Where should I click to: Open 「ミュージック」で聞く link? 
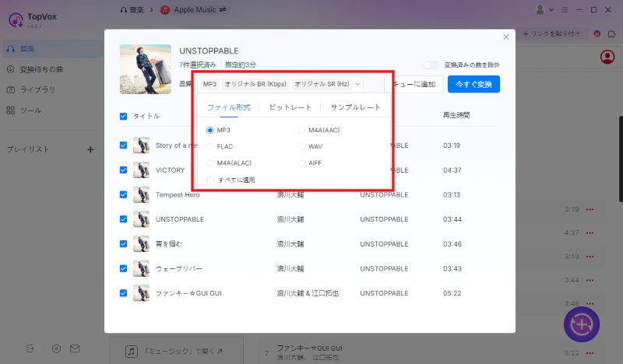174,351
